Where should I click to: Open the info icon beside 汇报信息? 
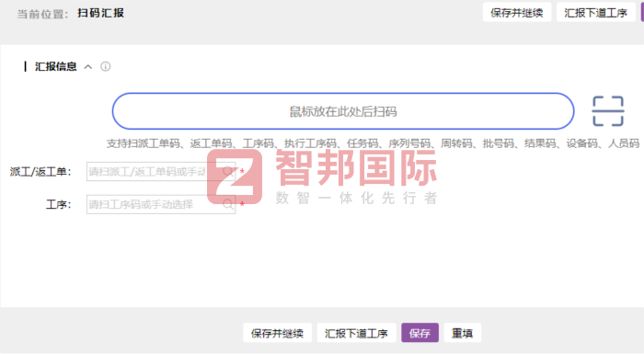pyautogui.click(x=106, y=66)
